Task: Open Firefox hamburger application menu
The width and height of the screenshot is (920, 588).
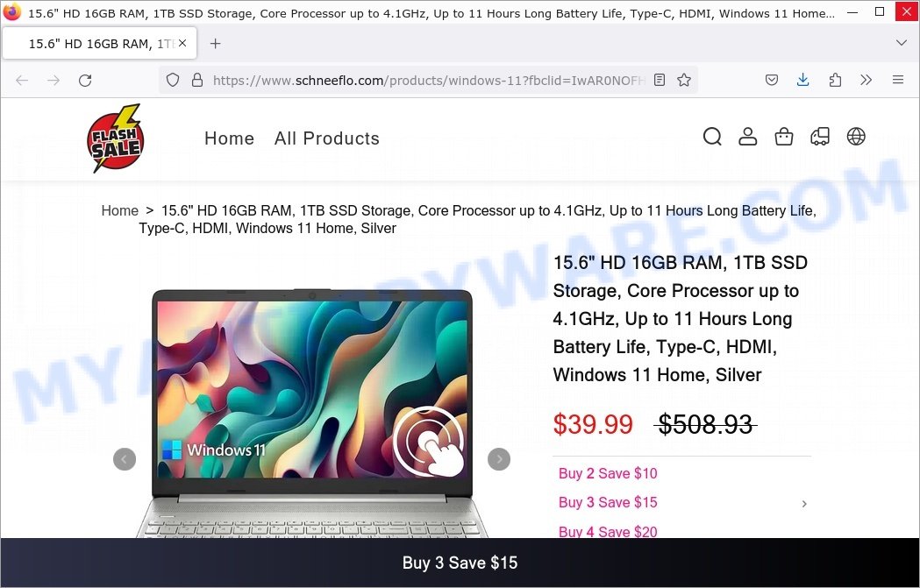Action: coord(898,81)
